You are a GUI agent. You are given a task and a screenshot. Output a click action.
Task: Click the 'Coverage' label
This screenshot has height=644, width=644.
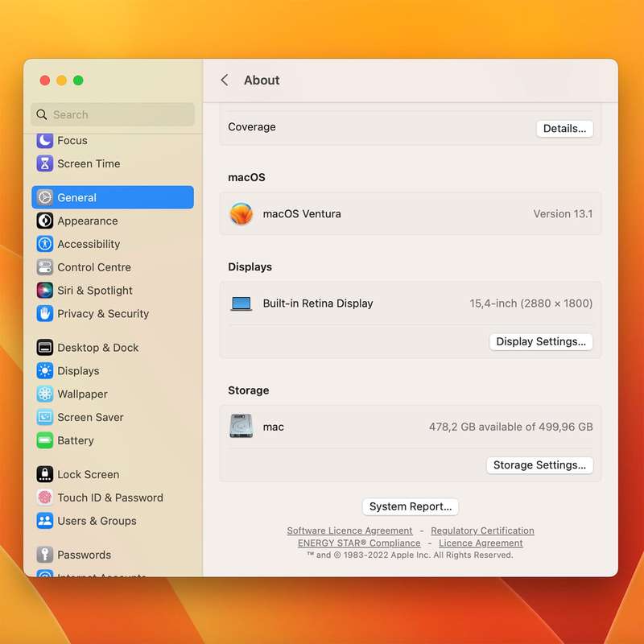pos(252,127)
